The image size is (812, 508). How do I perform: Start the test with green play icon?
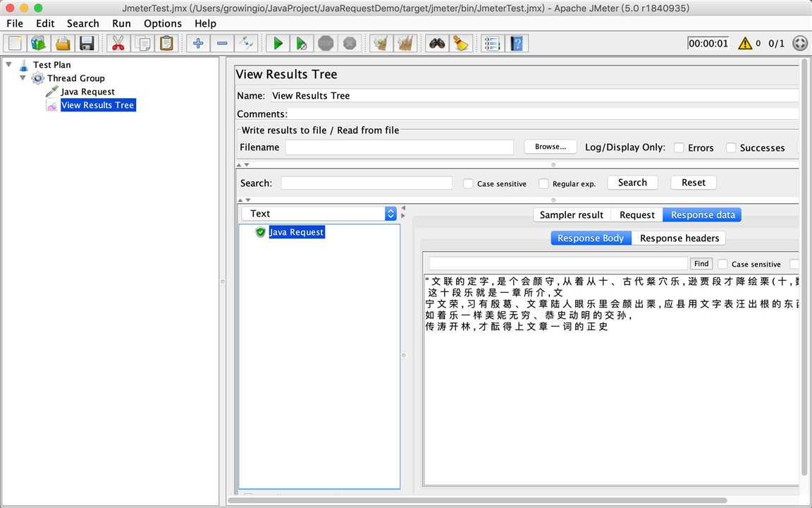pyautogui.click(x=278, y=43)
